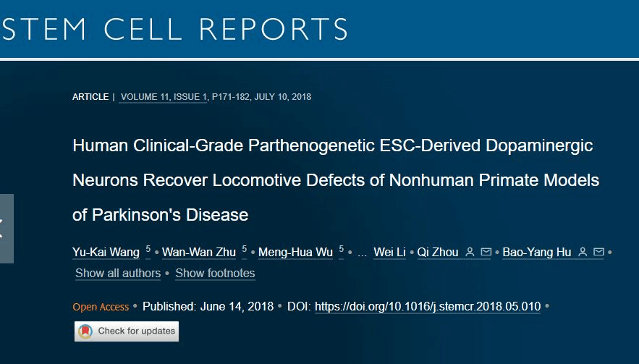This screenshot has width=639, height=364.
Task: Open the DOI link for the article
Action: pos(428,306)
